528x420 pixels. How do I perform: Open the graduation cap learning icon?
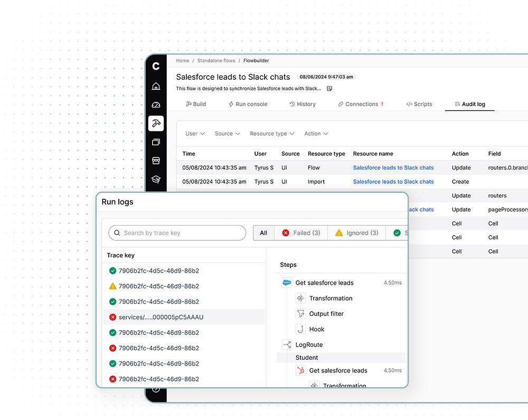[x=156, y=179]
